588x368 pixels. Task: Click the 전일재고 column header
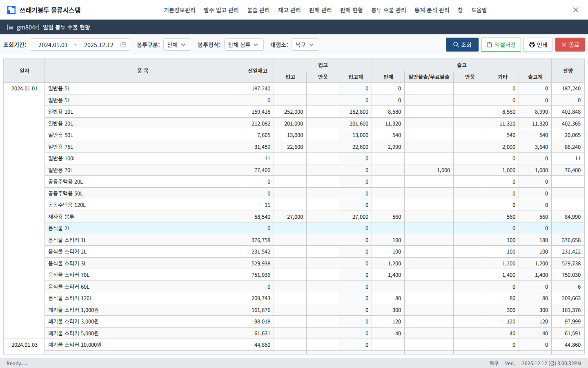(257, 71)
